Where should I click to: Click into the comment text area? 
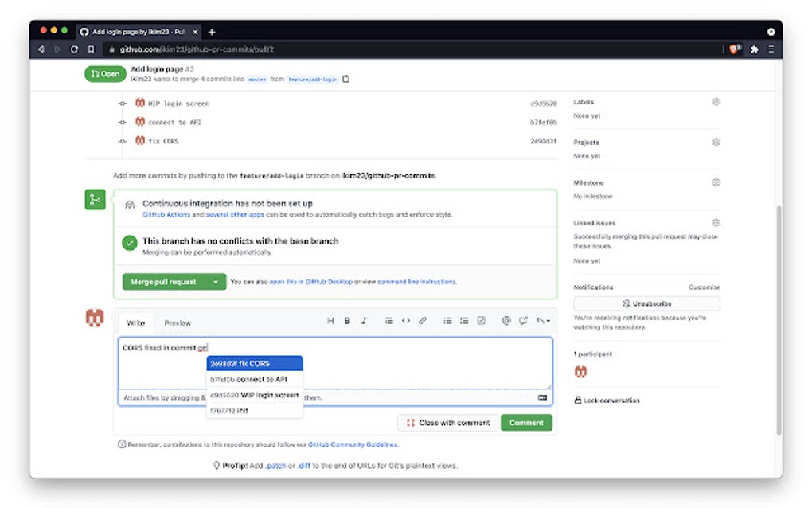[336, 363]
